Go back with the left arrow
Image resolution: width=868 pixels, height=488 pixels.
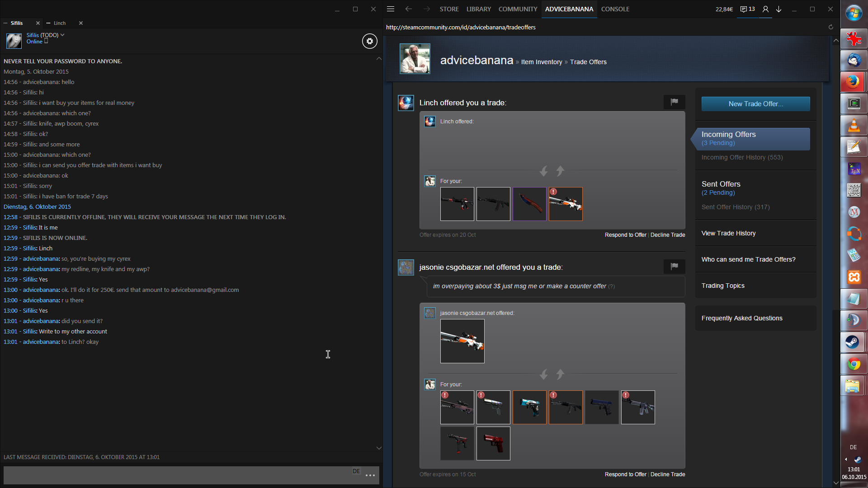click(x=408, y=9)
